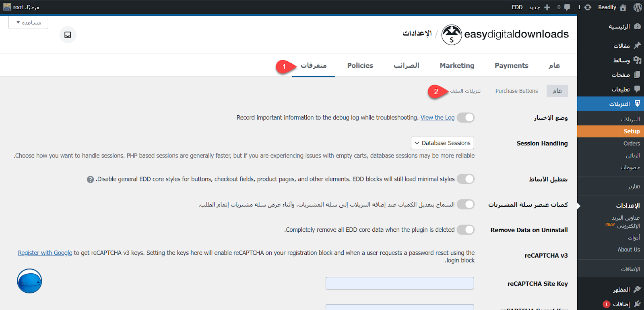644x310 pixels.
Task: Open the WordPress logo menu
Action: 638,7
